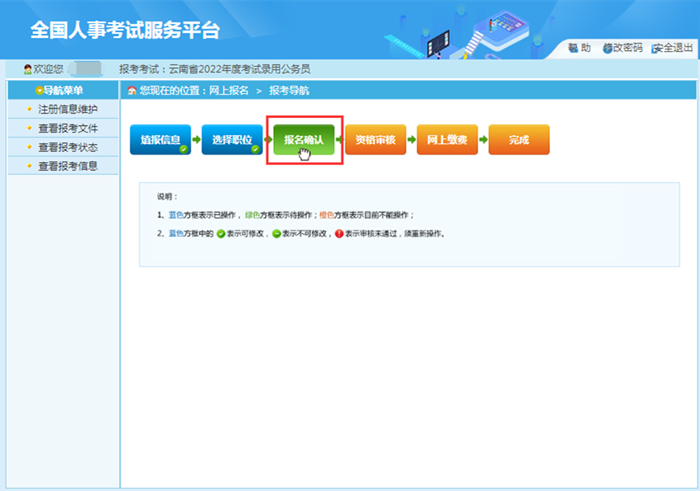Viewport: 700px width, 491px height.
Task: Click the orange 资格审核 step
Action: (375, 140)
